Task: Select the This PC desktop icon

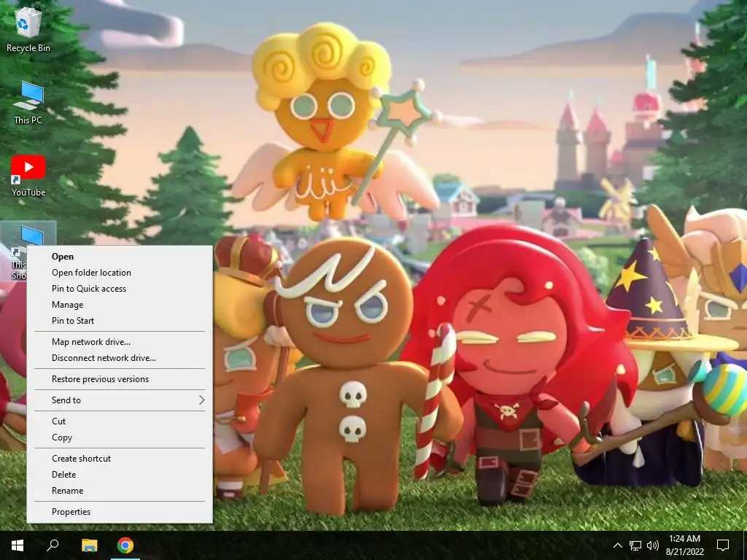Action: point(28,102)
